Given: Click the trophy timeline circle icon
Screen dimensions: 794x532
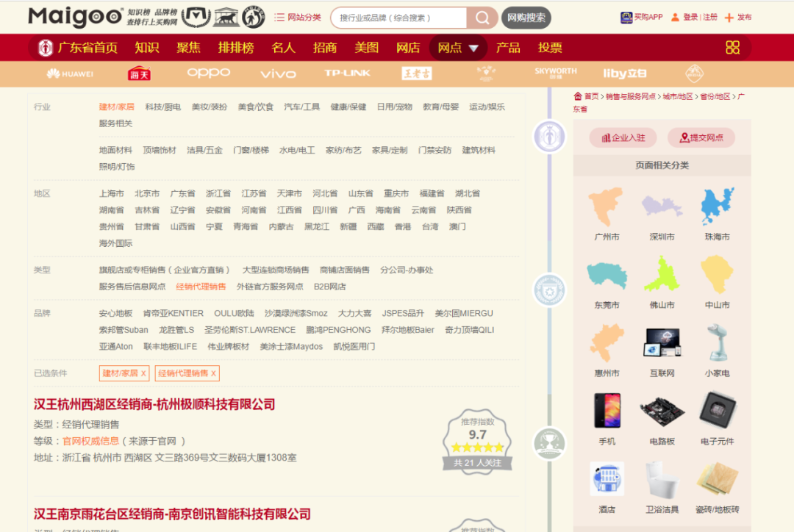Looking at the screenshot, I should click(549, 444).
